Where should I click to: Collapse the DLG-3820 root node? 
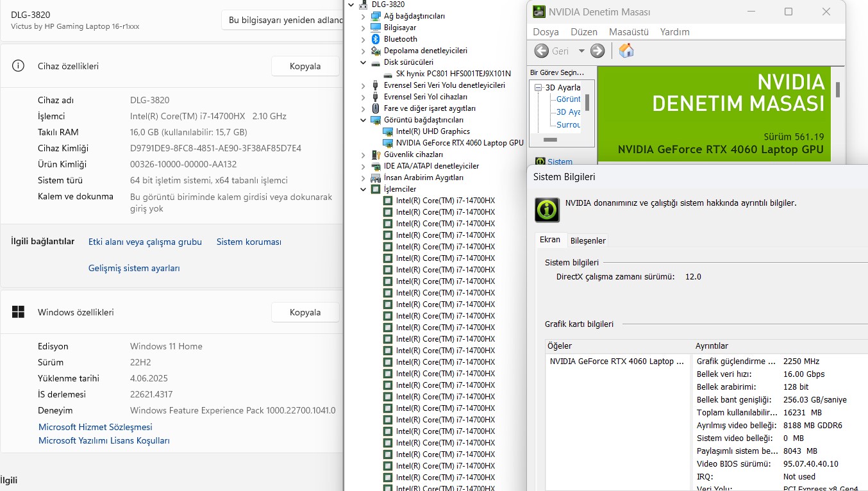coord(351,4)
